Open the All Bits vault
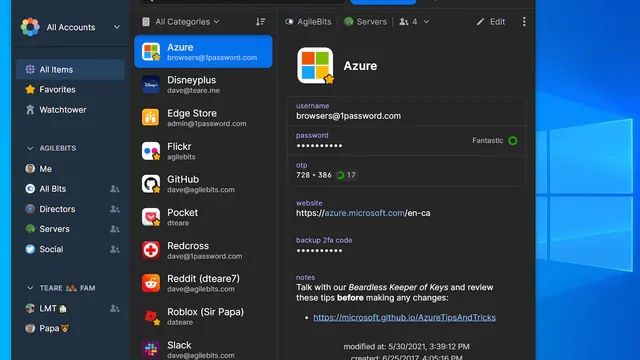640x360 pixels. (70, 189)
